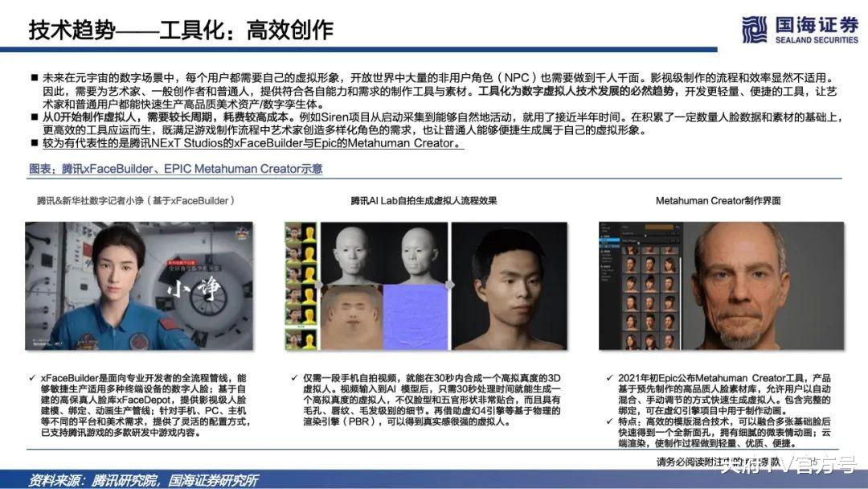Click the caption Metahuman Creator制作界面
The width and height of the screenshot is (868, 489).
(x=718, y=200)
